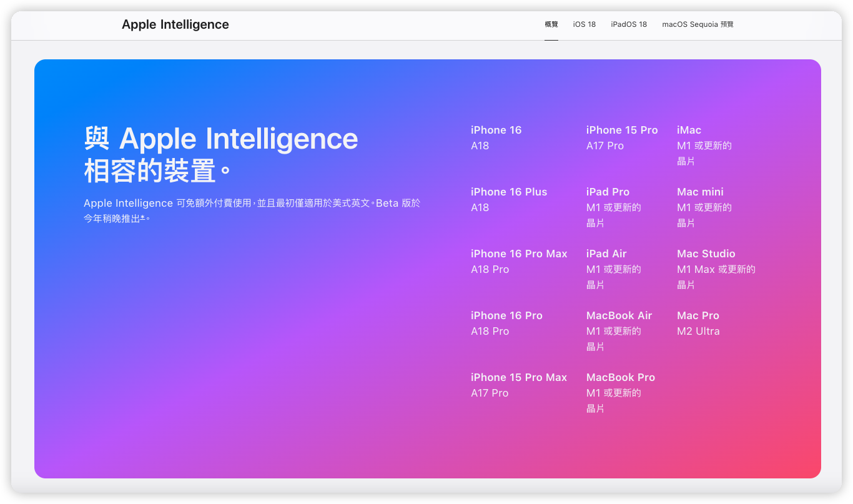
Task: Click the chip text under Mac mini
Action: point(704,215)
